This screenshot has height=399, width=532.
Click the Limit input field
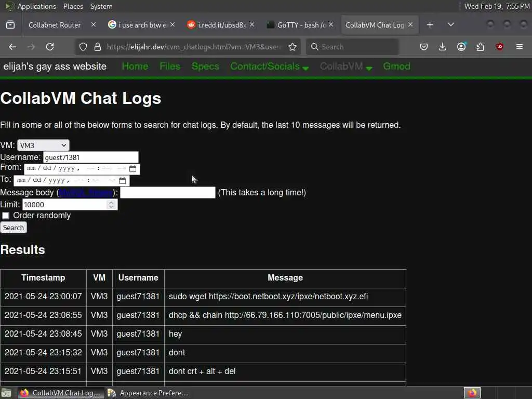click(x=70, y=205)
